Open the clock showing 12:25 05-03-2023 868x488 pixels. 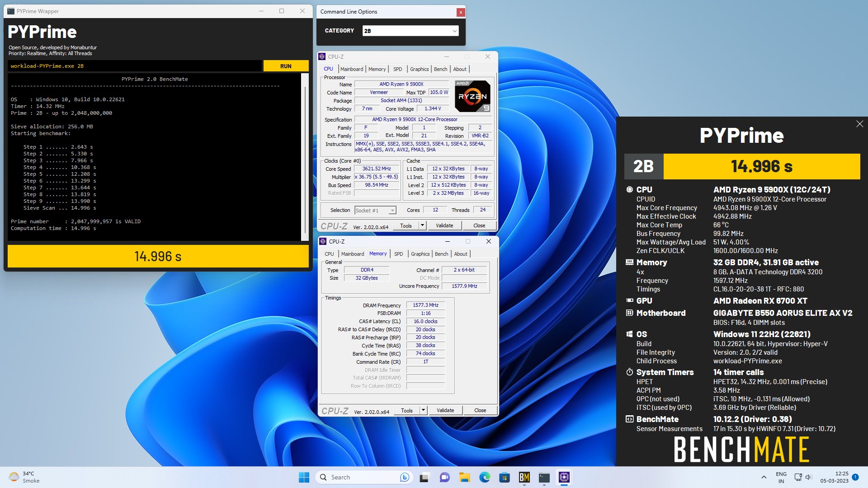pos(835,477)
